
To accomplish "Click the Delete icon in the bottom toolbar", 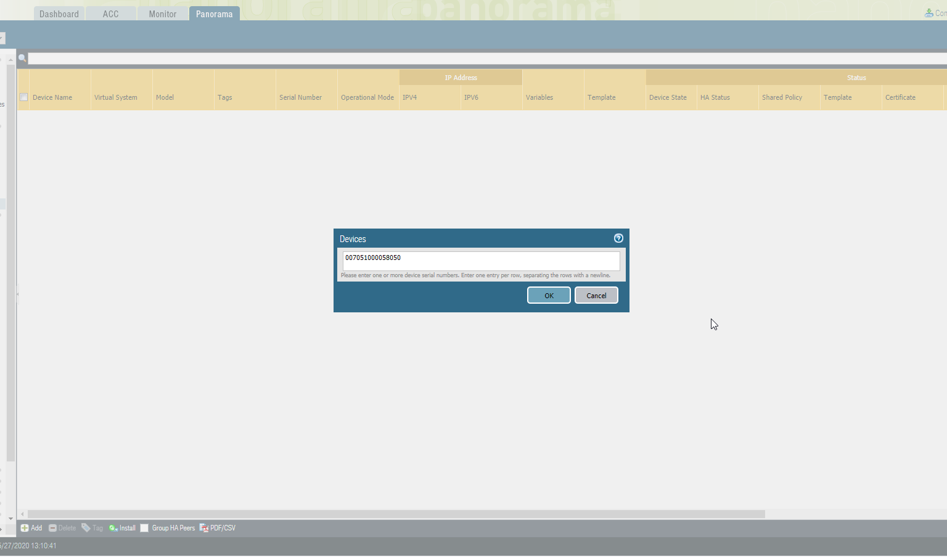I will [54, 528].
